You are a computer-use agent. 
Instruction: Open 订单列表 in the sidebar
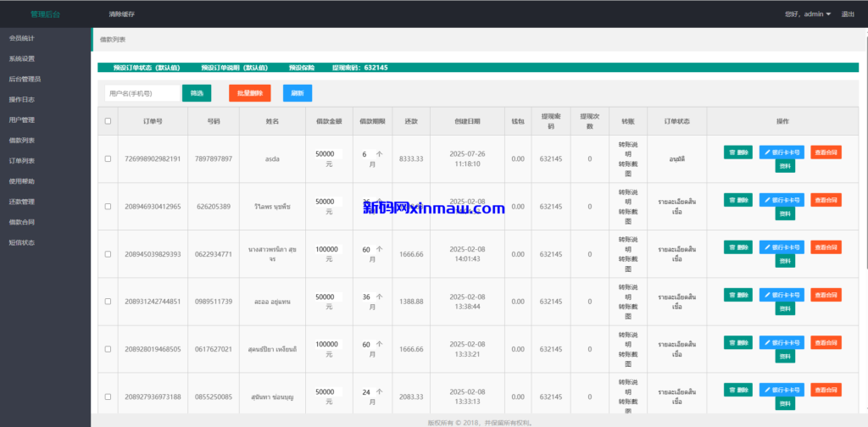pyautogui.click(x=22, y=160)
